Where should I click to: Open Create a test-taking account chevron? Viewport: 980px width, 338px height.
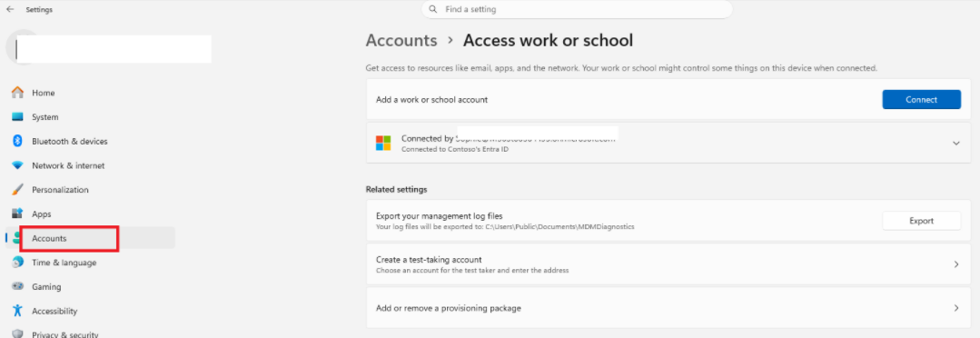(955, 264)
